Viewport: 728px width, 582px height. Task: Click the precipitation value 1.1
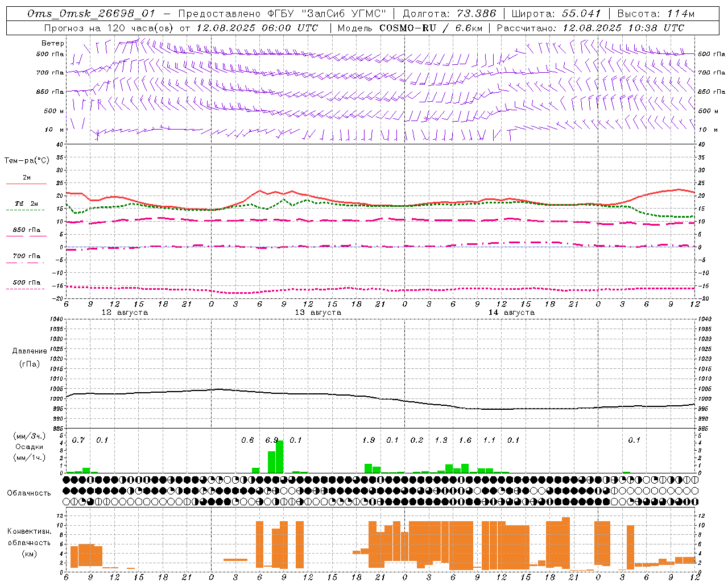pyautogui.click(x=489, y=440)
